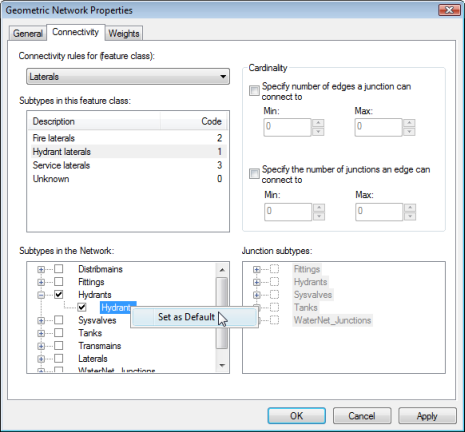465x432 pixels.
Task: Expand the Distribmains tree node
Action: (x=41, y=269)
